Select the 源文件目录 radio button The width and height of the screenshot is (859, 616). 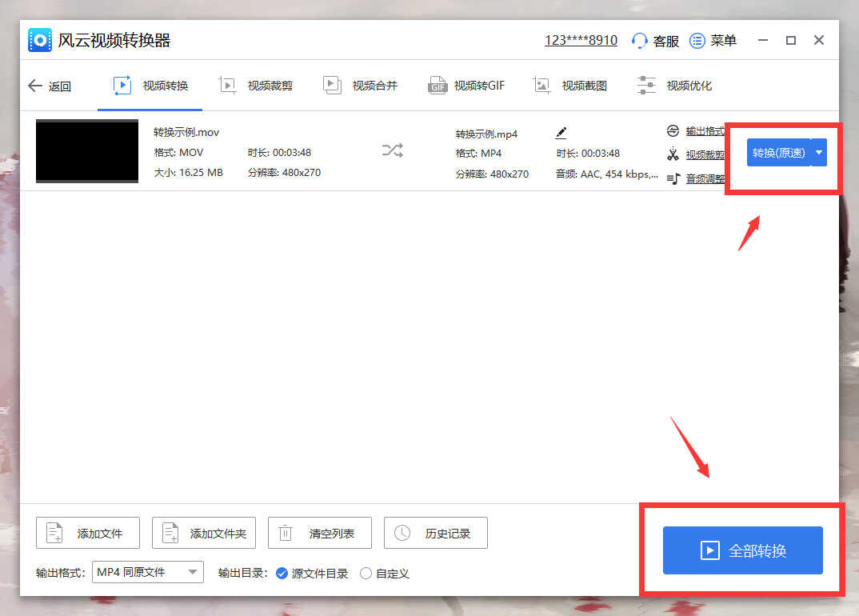[x=282, y=574]
